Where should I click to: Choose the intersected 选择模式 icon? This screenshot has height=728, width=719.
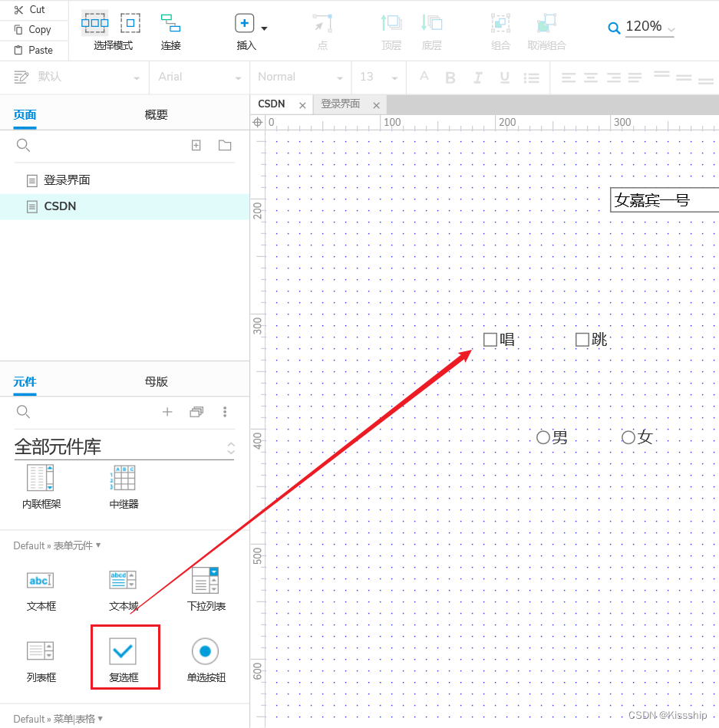(94, 23)
